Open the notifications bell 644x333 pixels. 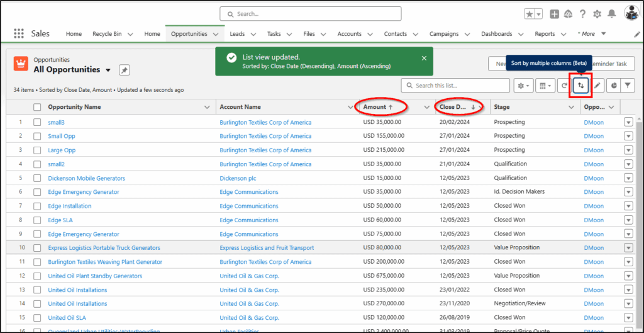(x=612, y=14)
